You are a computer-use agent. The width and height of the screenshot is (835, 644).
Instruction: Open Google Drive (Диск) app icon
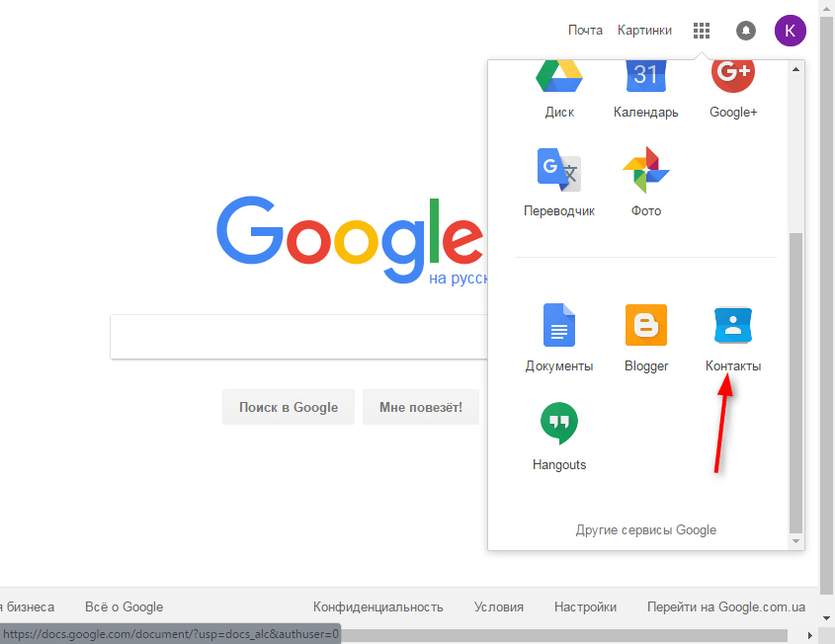(x=559, y=79)
